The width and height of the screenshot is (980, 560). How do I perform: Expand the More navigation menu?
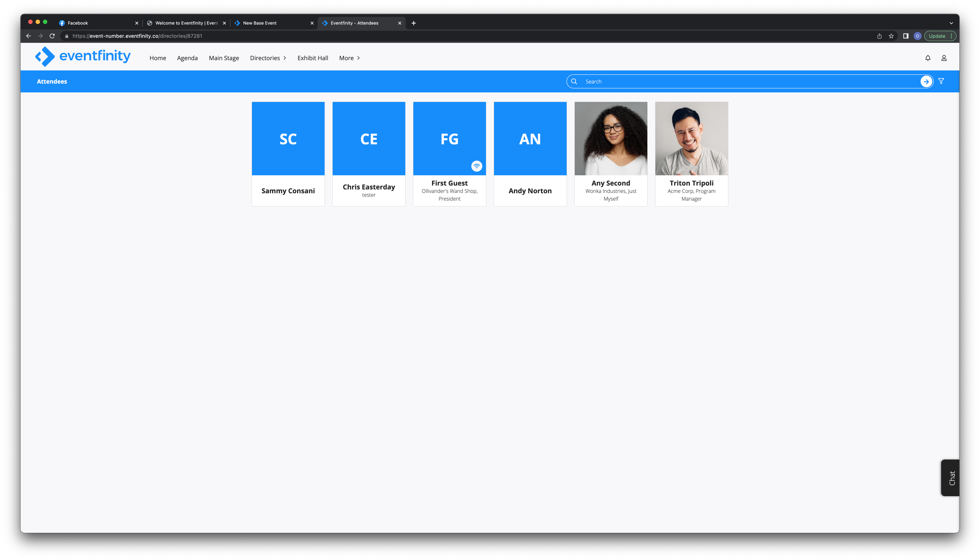[349, 58]
